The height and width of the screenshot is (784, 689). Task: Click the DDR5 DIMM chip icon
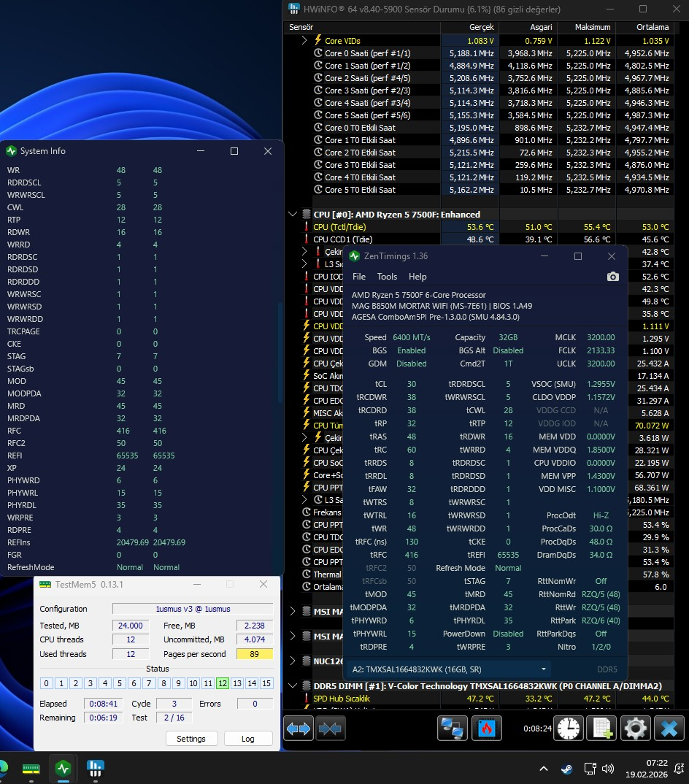(307, 686)
